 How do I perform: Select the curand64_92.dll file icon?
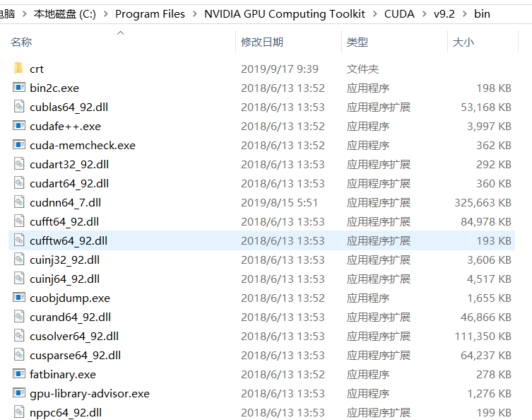(x=19, y=317)
